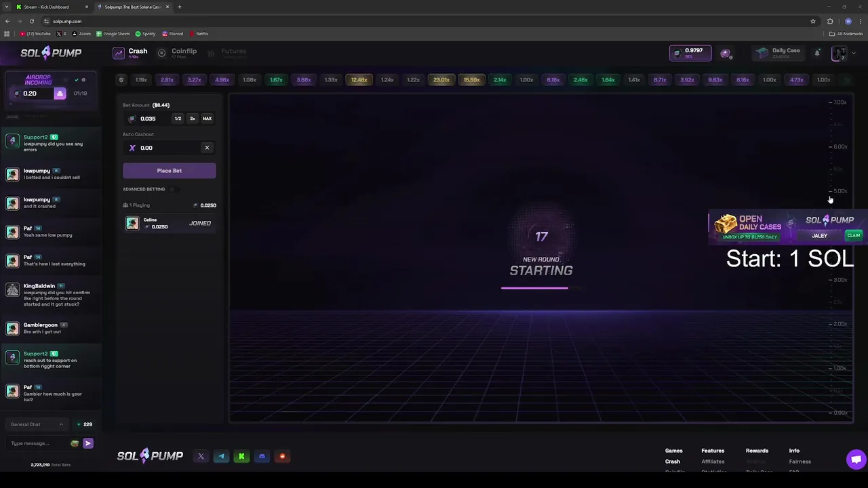The image size is (868, 488).
Task: Go back in browser history
Action: coord(7,21)
